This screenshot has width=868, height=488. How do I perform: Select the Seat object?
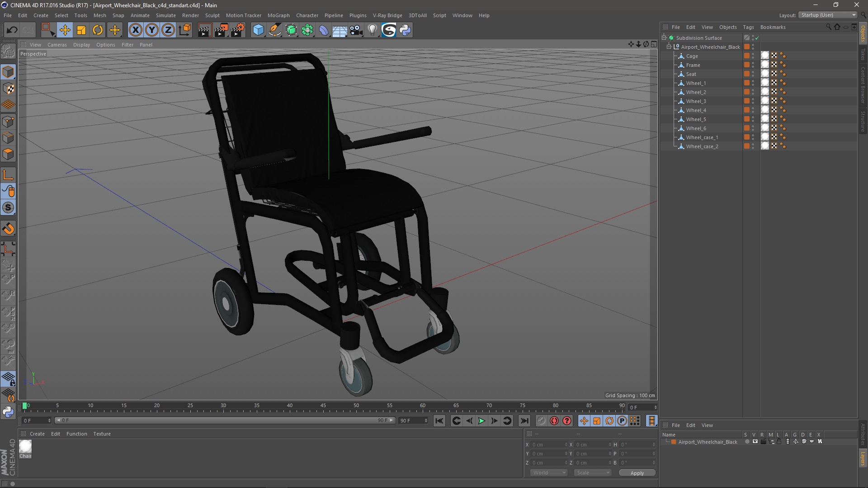691,74
